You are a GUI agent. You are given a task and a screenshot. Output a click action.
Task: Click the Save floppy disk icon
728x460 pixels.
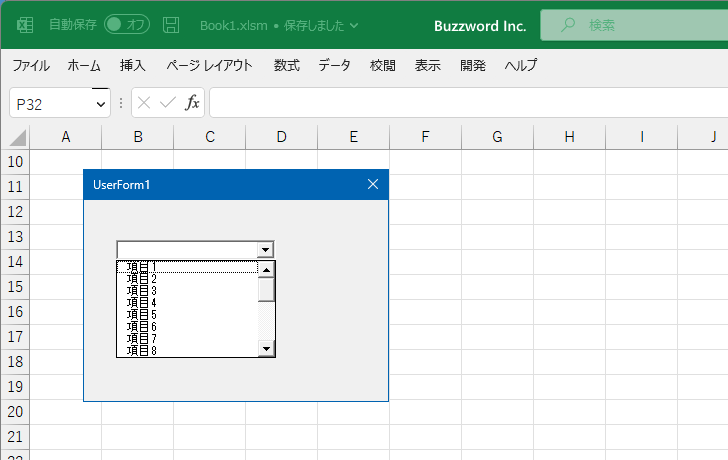click(171, 25)
